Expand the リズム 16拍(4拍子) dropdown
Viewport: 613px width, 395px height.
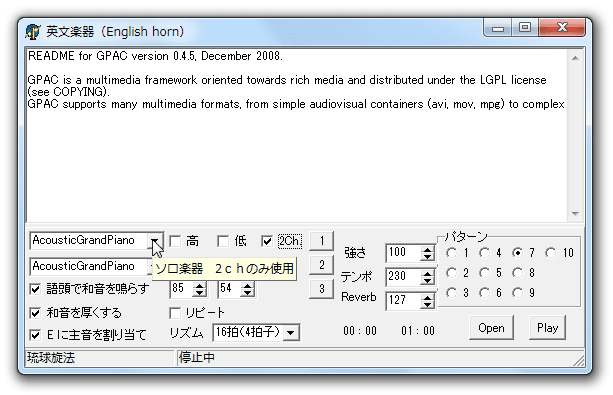[290, 333]
